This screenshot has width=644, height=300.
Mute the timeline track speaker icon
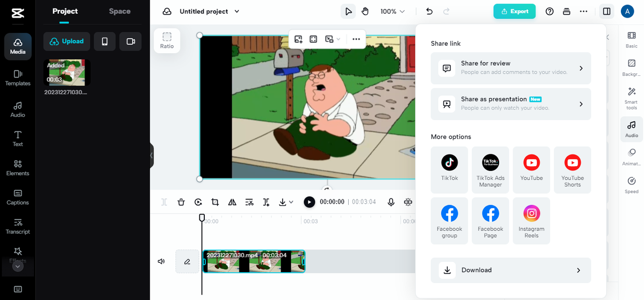161,261
